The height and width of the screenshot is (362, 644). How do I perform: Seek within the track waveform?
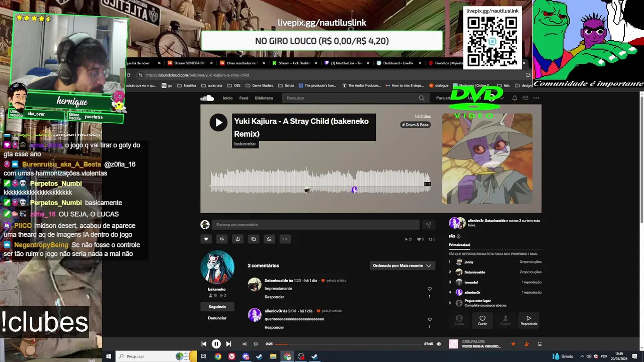pos(320,181)
